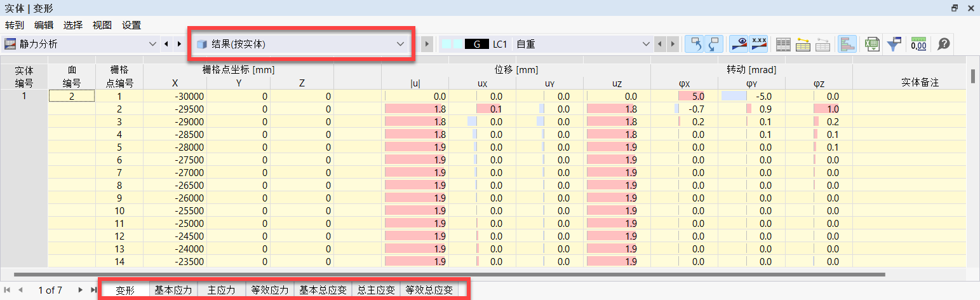This screenshot has width=980, height=300.
Task: Go to previous table page
Action: click(20, 290)
